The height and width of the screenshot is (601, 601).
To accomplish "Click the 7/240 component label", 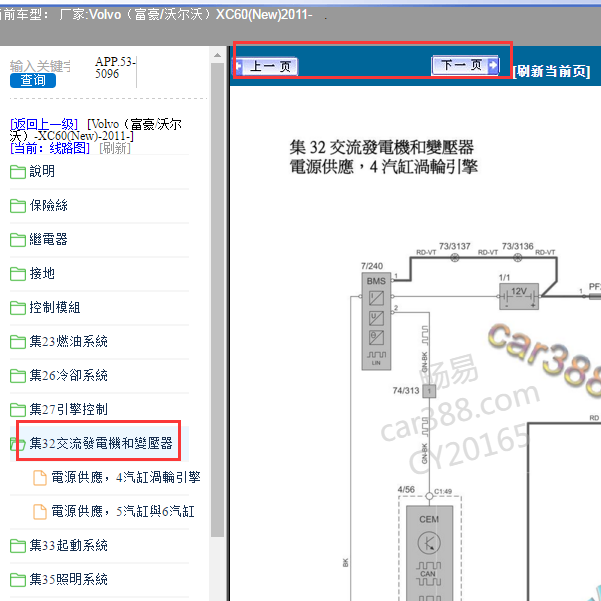I will [372, 266].
